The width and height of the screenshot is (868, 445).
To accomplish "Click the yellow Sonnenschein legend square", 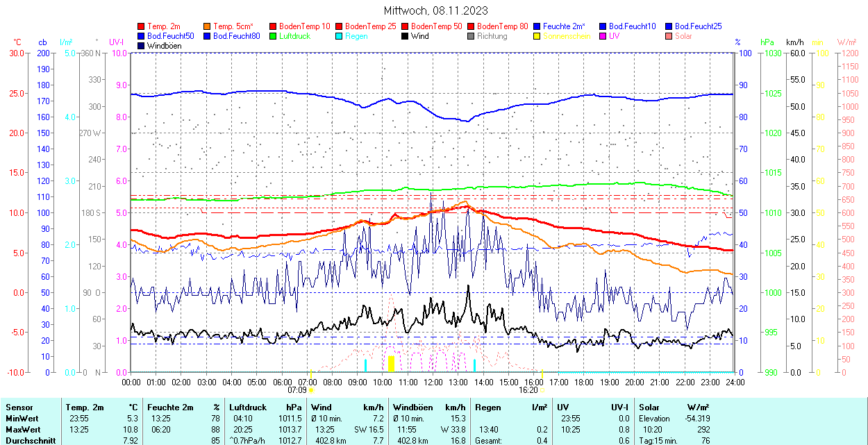I will [x=537, y=36].
